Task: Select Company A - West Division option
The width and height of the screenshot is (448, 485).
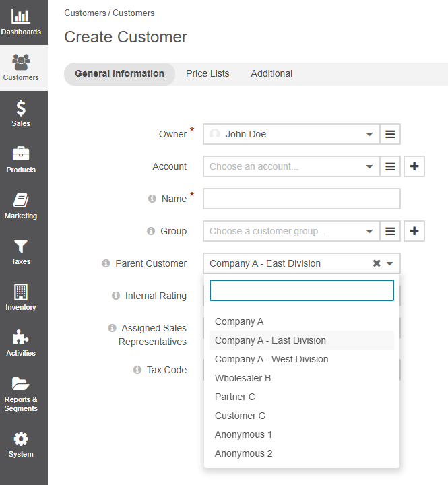Action: coord(271,359)
